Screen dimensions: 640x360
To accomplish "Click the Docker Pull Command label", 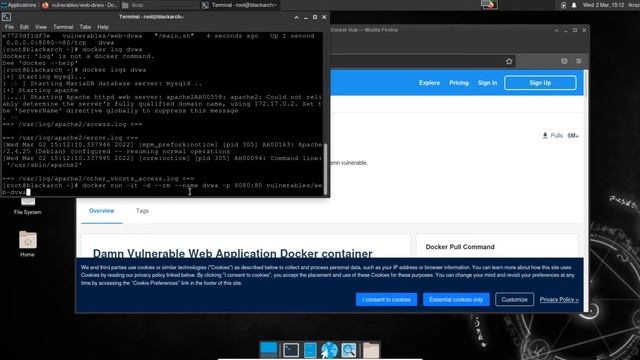I will (460, 247).
